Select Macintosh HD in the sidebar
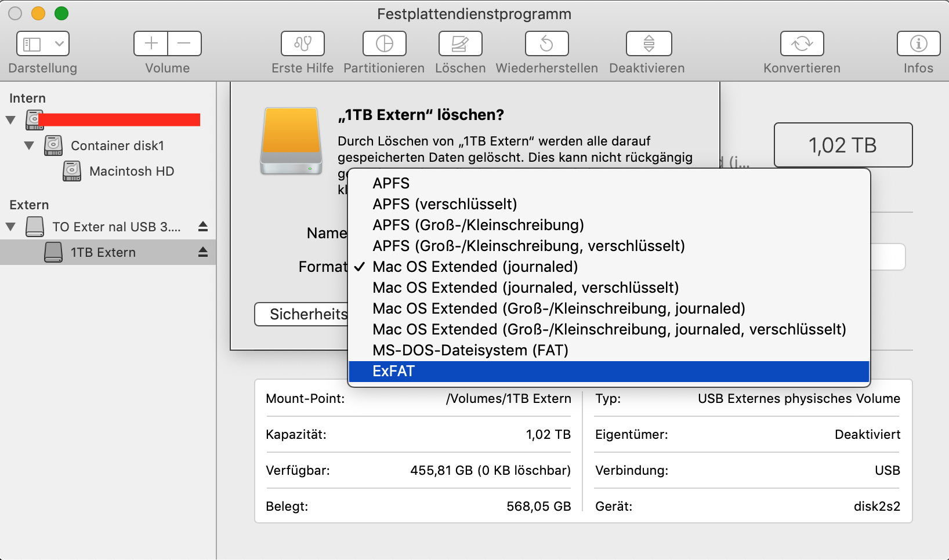949x560 pixels. coord(131,171)
